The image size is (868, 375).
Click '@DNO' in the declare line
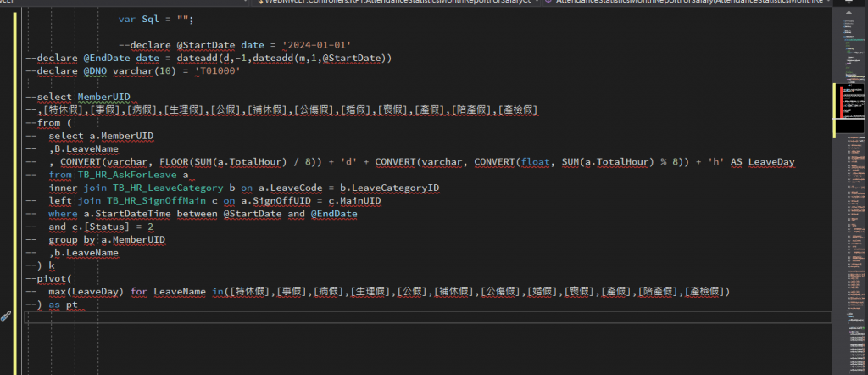[x=95, y=71]
